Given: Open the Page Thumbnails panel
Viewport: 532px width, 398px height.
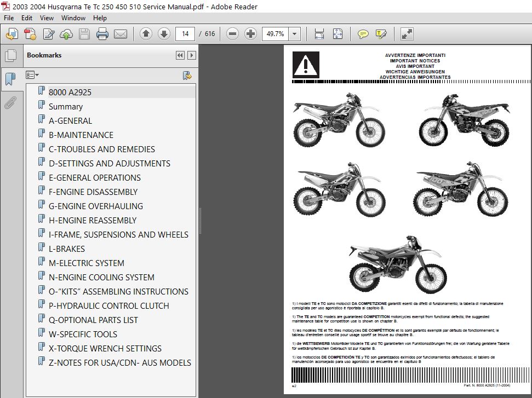Looking at the screenshot, I should (11, 56).
